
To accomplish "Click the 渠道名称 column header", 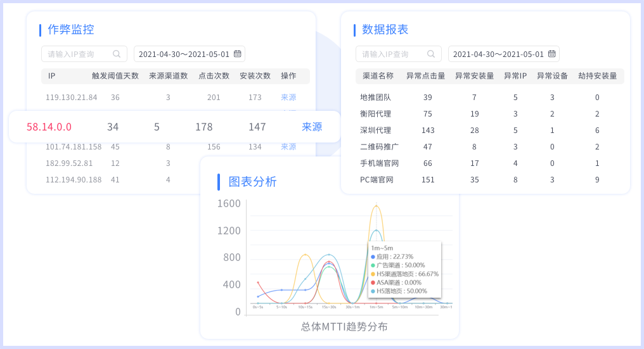I will tap(378, 76).
